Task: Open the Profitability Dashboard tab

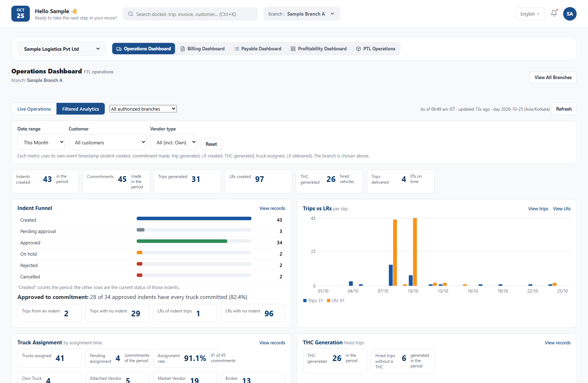Action: tap(318, 49)
